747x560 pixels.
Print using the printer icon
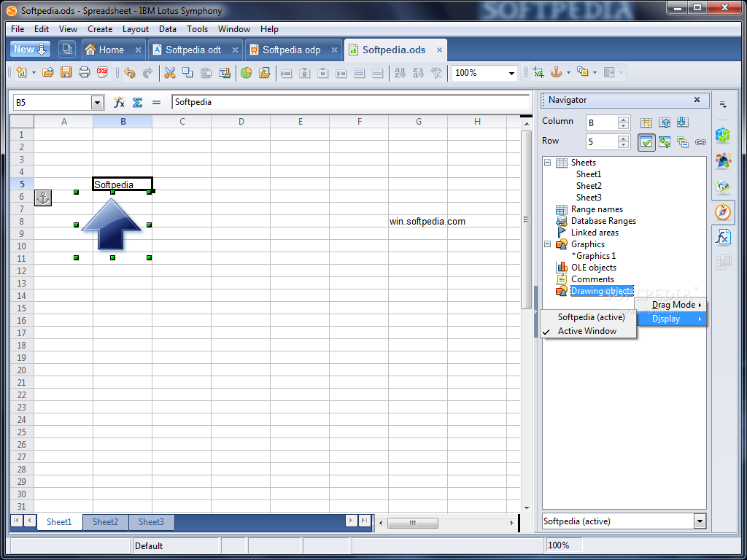(85, 72)
